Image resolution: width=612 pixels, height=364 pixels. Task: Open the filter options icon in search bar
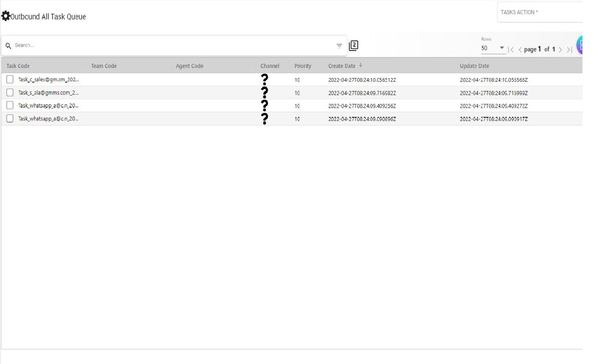click(x=339, y=46)
